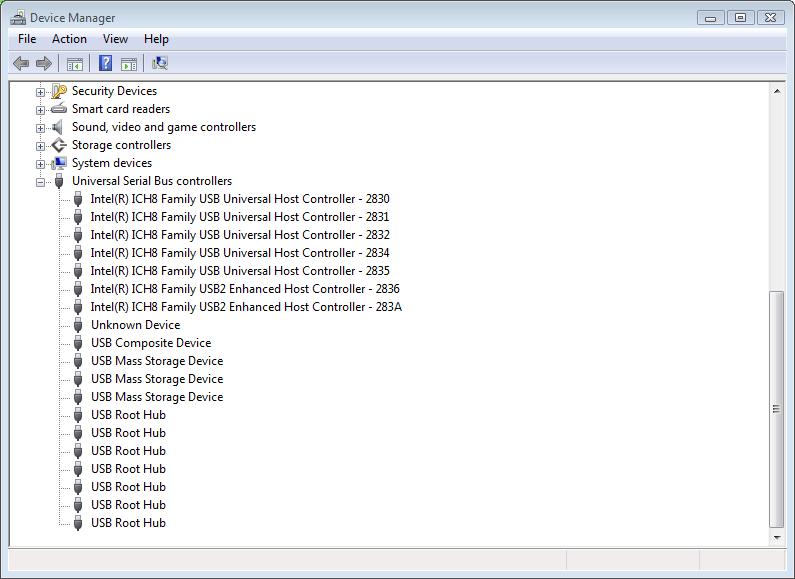Minimize the Device Manager window

(x=710, y=18)
